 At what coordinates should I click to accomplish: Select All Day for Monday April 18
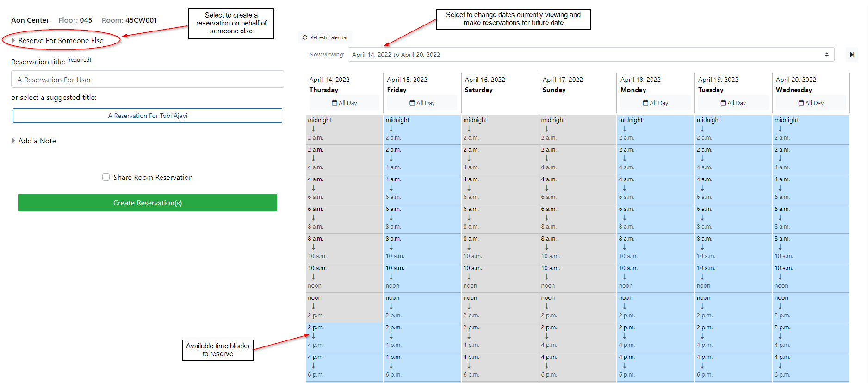point(655,103)
